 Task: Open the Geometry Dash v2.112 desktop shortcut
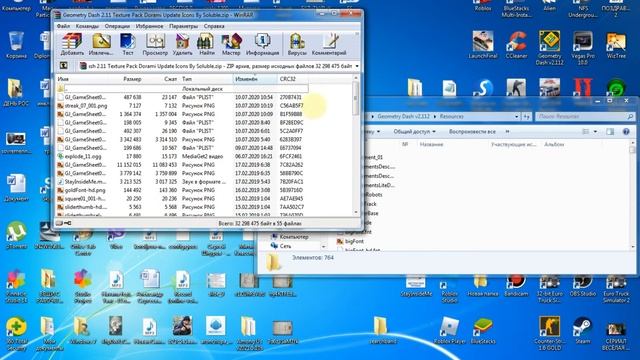click(549, 48)
